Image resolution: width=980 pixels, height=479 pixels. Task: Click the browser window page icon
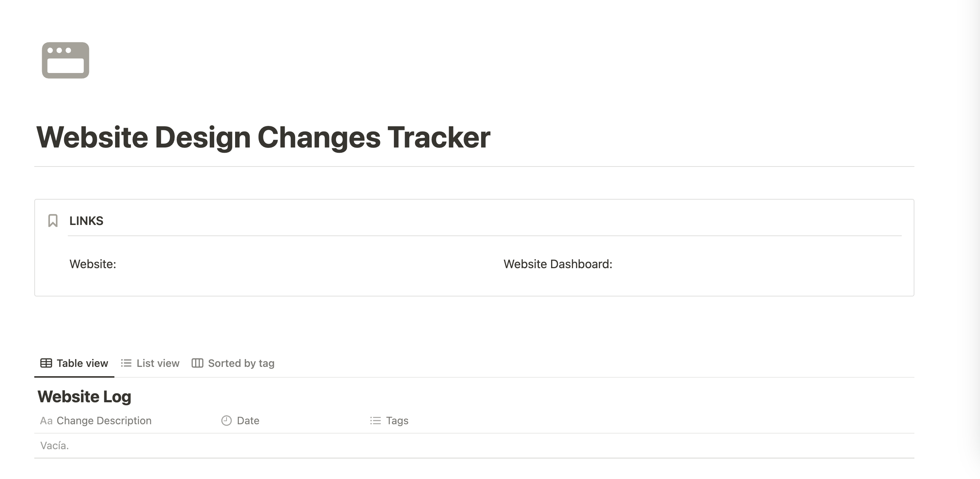point(66,60)
